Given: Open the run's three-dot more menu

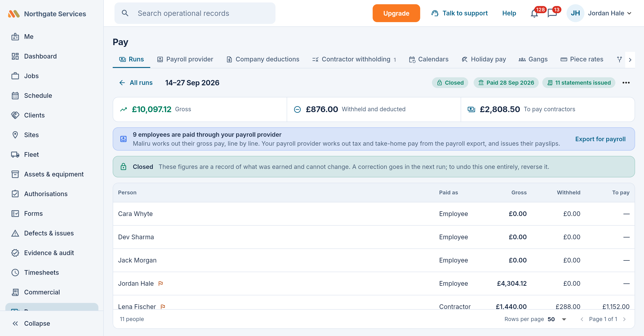Looking at the screenshot, I should [626, 83].
